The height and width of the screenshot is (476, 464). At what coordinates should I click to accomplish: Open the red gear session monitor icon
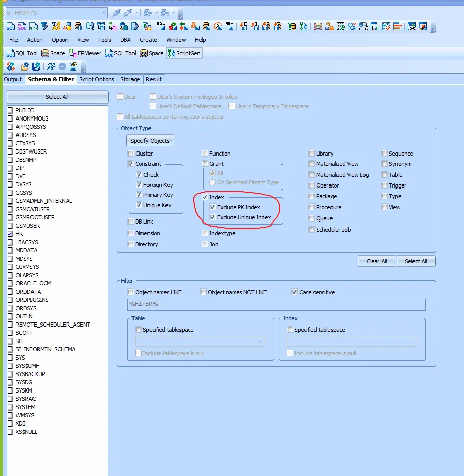(173, 27)
